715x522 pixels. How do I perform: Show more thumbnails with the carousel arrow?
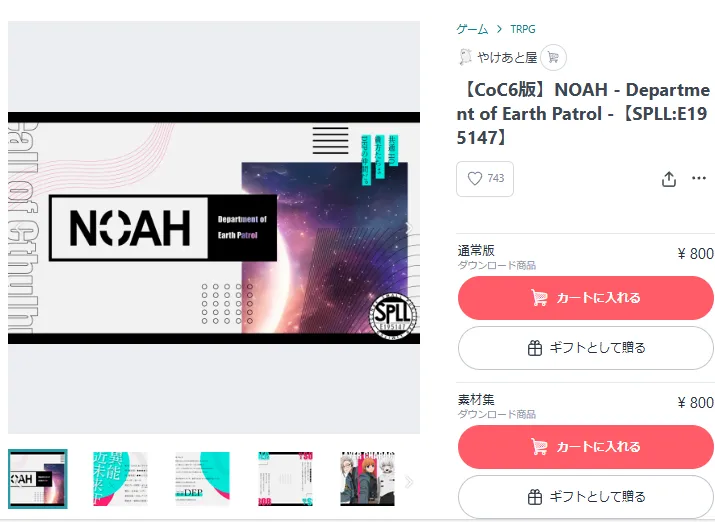409,482
